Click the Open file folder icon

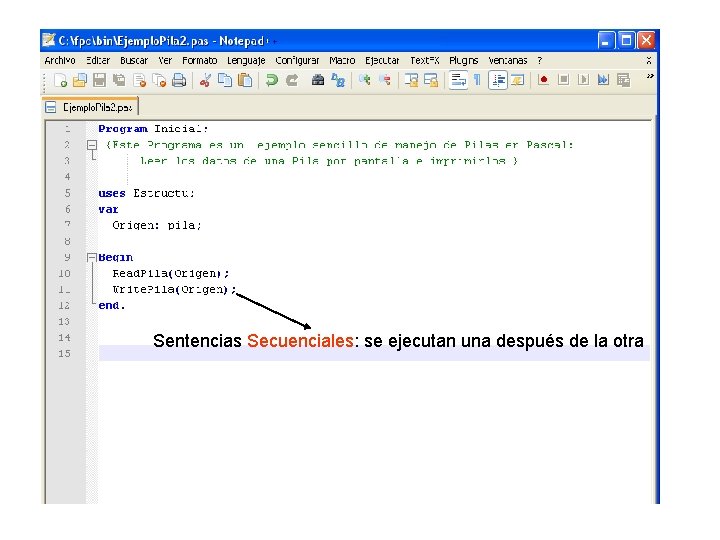[80, 80]
